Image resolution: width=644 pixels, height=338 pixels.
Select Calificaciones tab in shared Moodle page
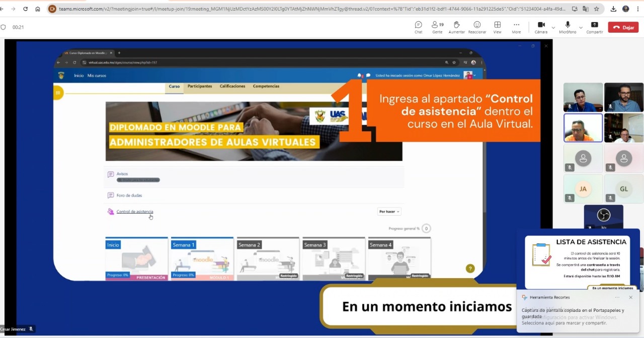[x=232, y=86]
